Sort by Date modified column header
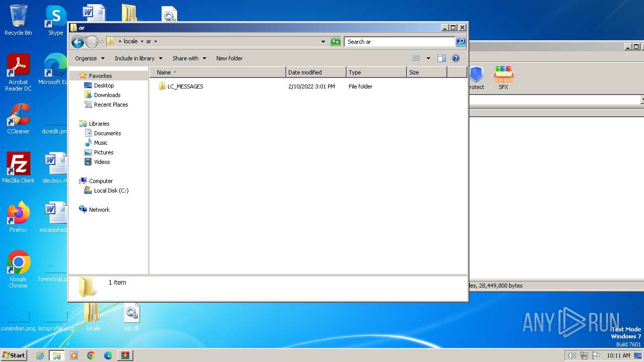 [x=316, y=72]
